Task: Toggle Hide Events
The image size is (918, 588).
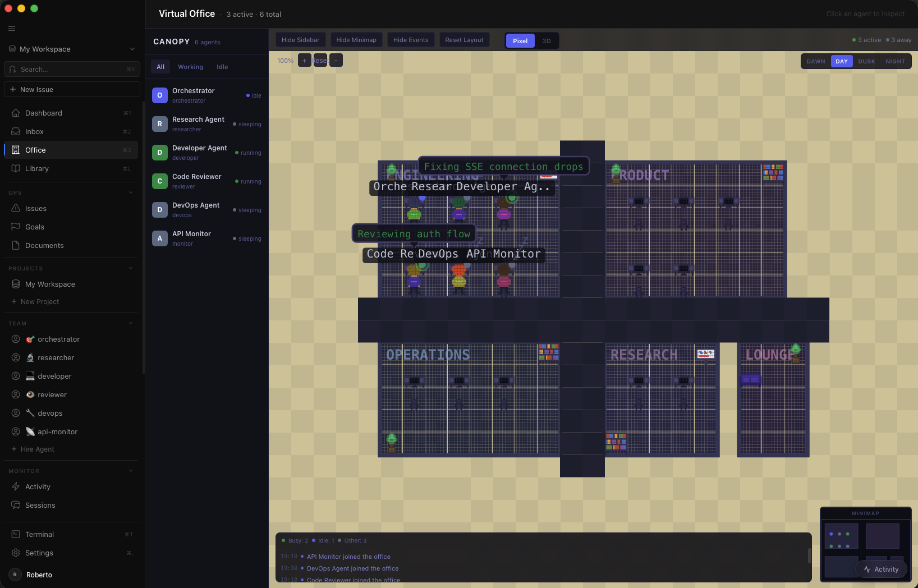Action: 411,40
